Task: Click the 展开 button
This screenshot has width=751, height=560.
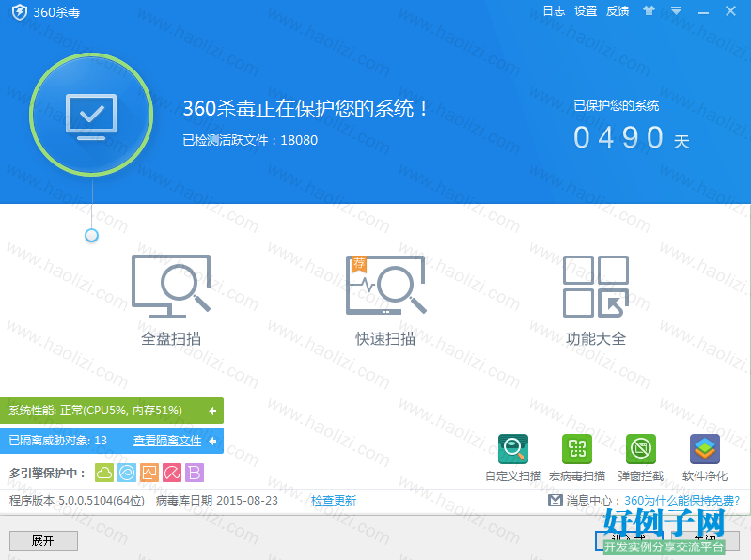Action: click(x=43, y=541)
